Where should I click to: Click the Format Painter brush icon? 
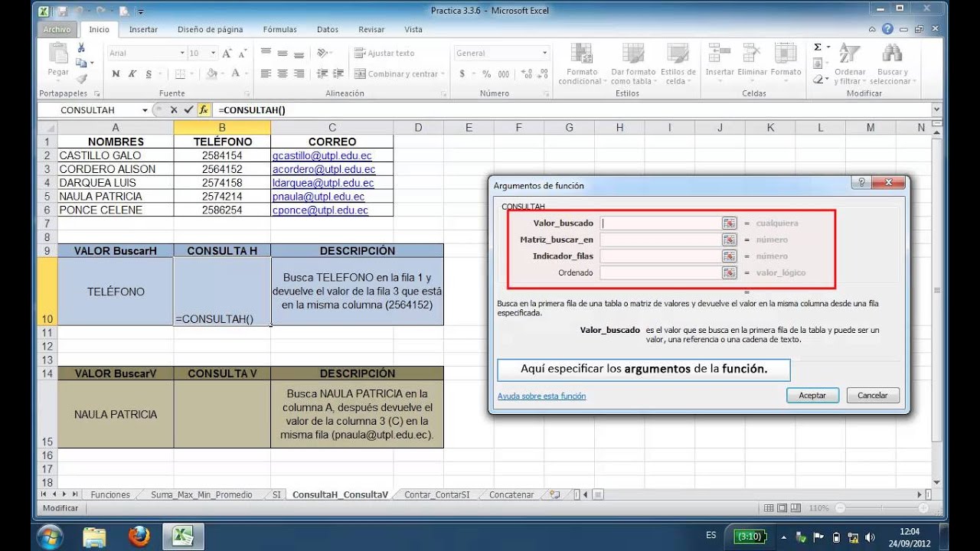point(81,78)
